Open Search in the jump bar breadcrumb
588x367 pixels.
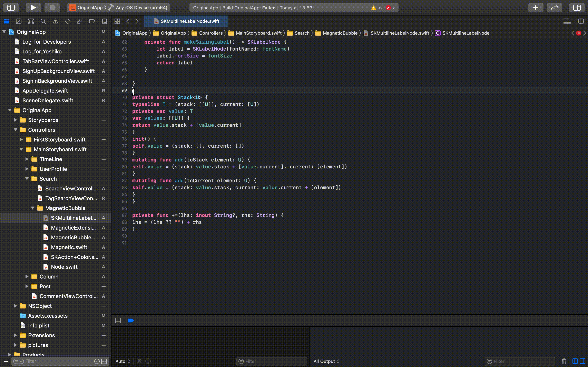tap(302, 33)
